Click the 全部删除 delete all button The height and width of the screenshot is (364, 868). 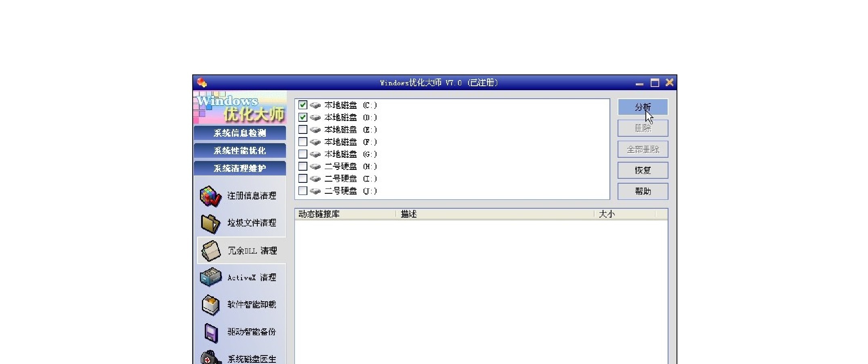point(643,149)
